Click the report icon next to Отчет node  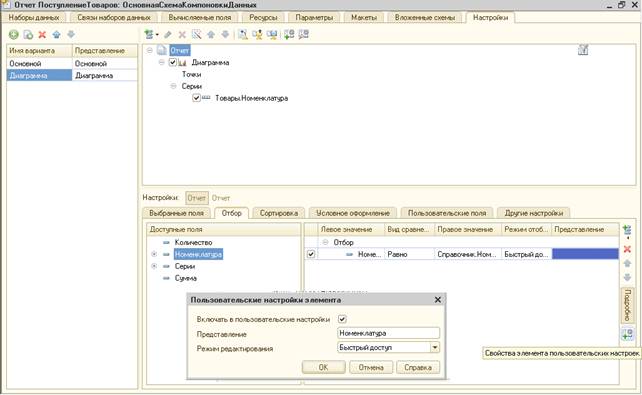click(x=162, y=50)
